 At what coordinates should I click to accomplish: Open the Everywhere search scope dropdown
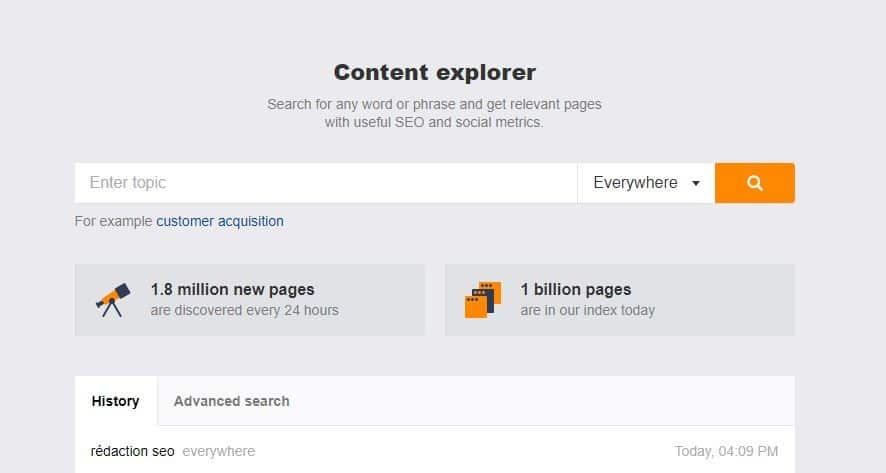click(x=646, y=183)
